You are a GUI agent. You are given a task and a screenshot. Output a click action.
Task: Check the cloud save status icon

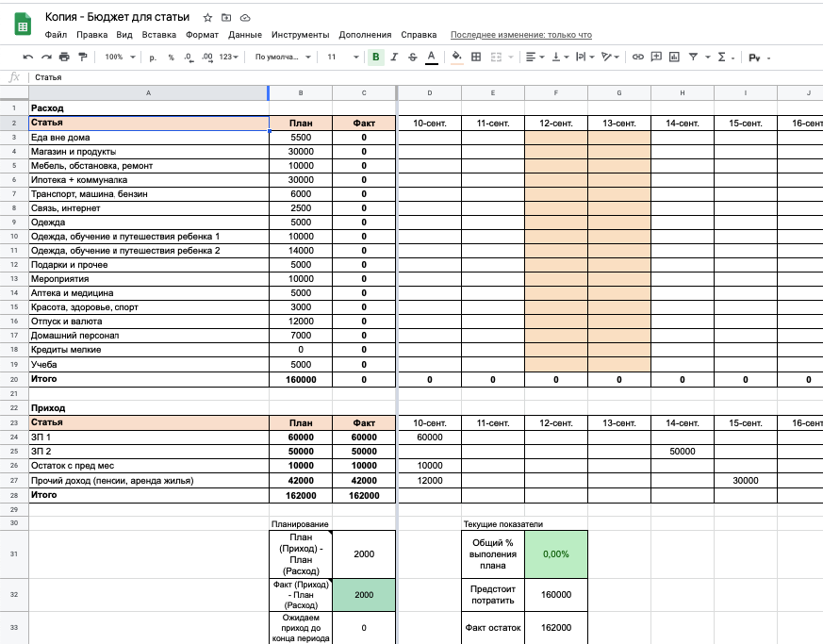(x=245, y=18)
